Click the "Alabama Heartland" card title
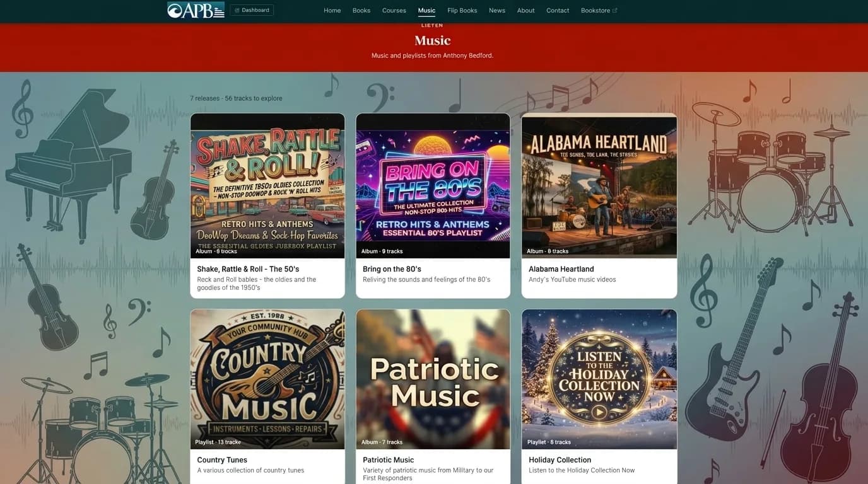This screenshot has height=484, width=868. [x=561, y=269]
